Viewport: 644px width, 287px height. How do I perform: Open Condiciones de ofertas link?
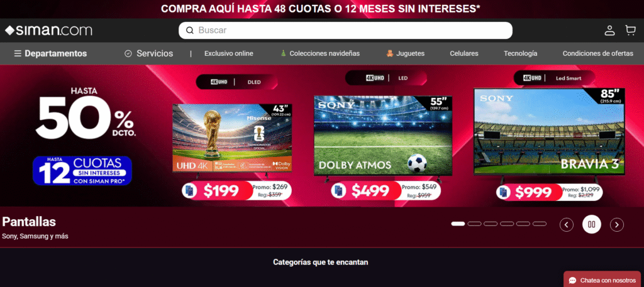(598, 54)
